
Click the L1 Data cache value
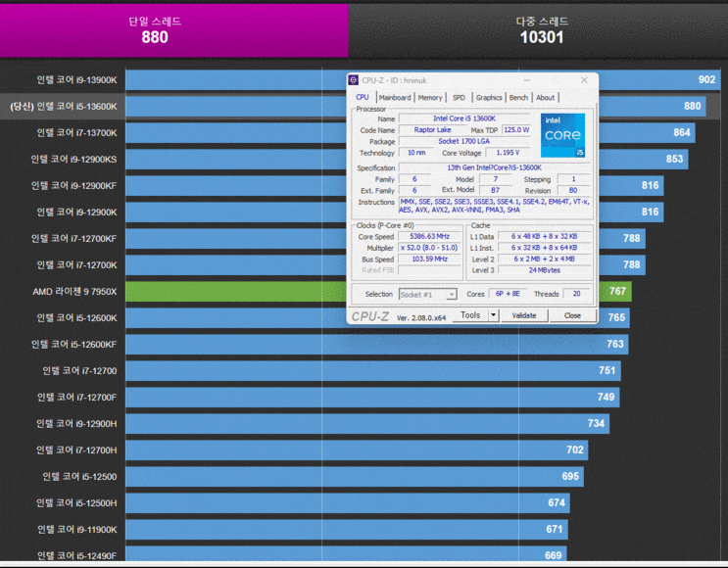[x=544, y=237]
